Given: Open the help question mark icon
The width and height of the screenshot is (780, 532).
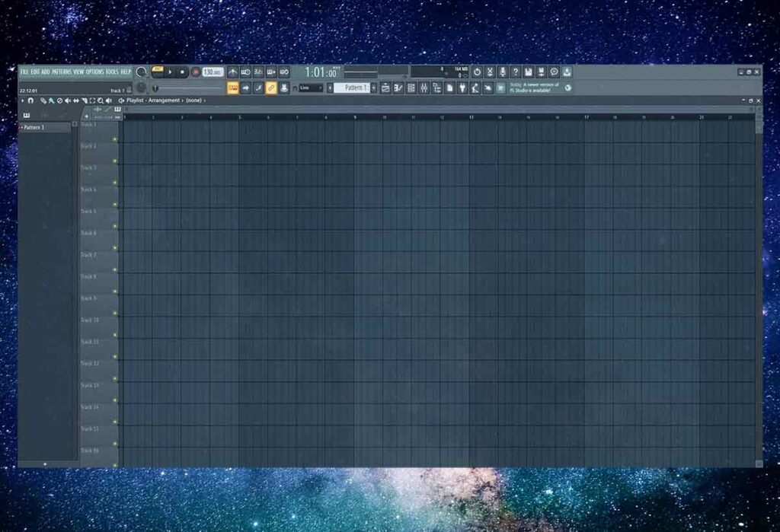Looking at the screenshot, I should click(x=515, y=72).
